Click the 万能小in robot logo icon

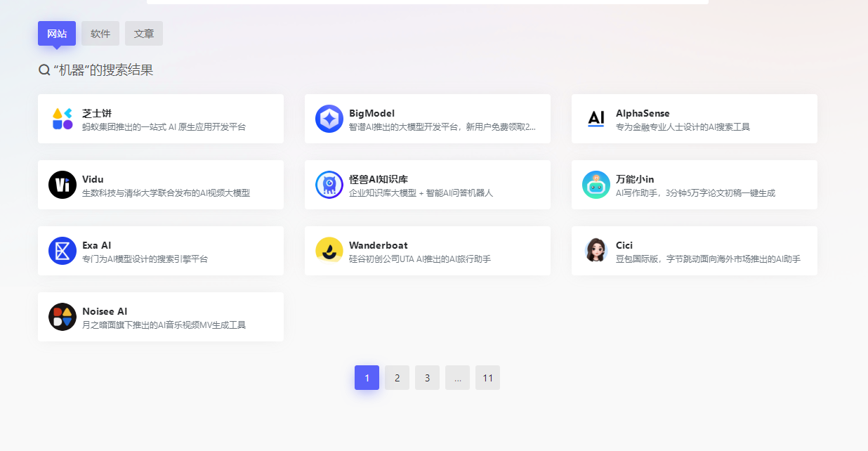[x=596, y=185]
